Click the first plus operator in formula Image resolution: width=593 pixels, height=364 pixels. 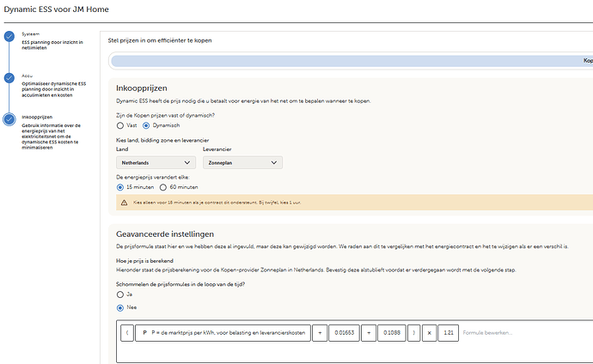[x=320, y=333]
